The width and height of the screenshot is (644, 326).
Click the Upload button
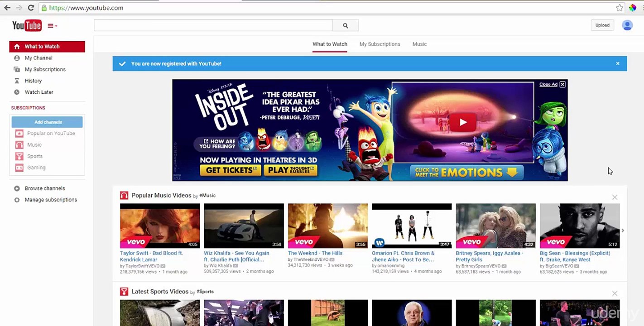tap(602, 25)
